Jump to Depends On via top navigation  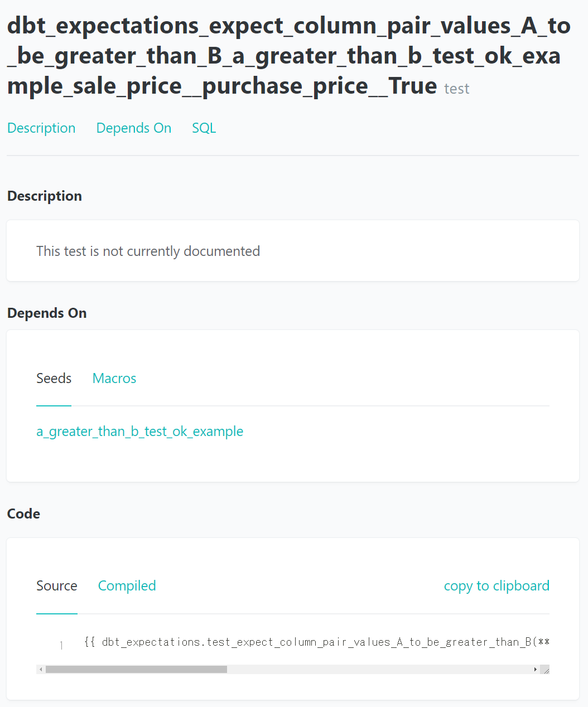coord(134,128)
